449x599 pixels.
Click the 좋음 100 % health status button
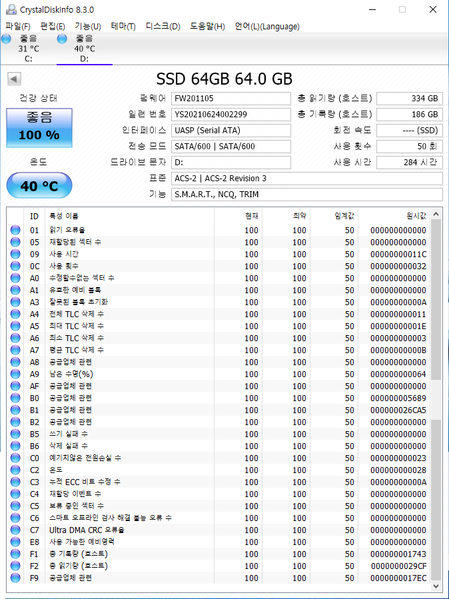coord(39,128)
